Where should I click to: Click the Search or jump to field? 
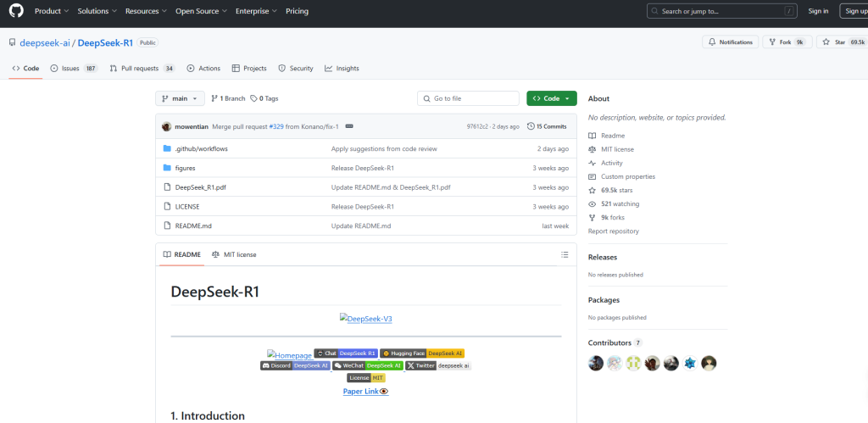click(x=722, y=11)
